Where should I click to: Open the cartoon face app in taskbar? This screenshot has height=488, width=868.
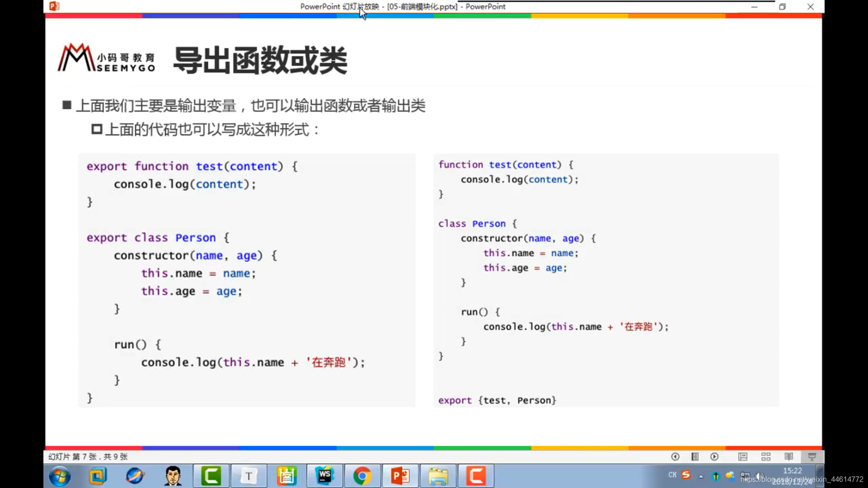[173, 476]
